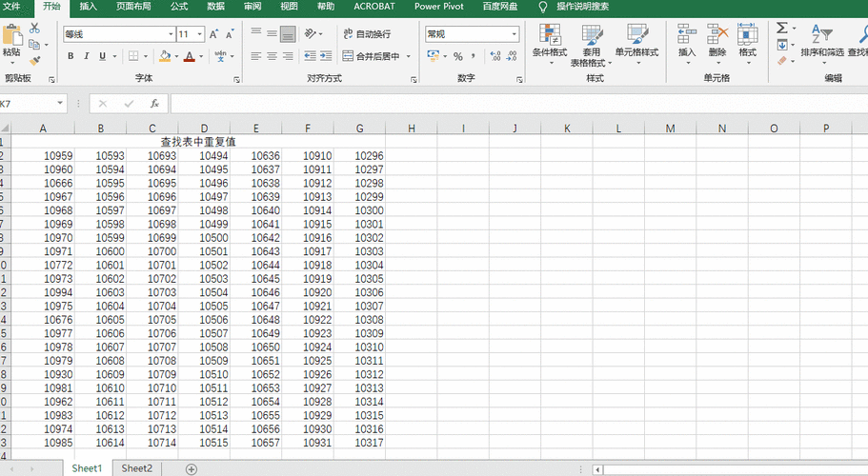Apply accounting number format
This screenshot has height=476, width=868.
tap(433, 56)
